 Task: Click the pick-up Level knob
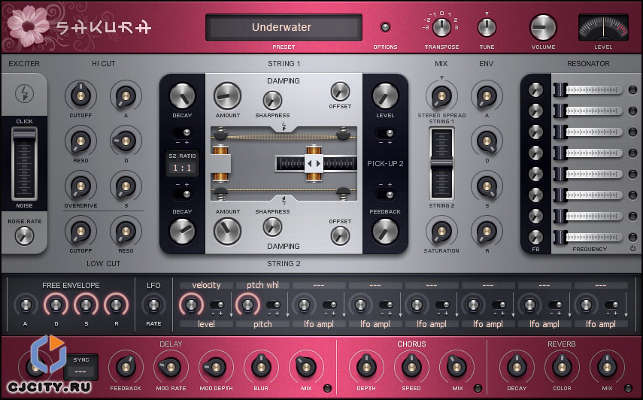pyautogui.click(x=385, y=96)
